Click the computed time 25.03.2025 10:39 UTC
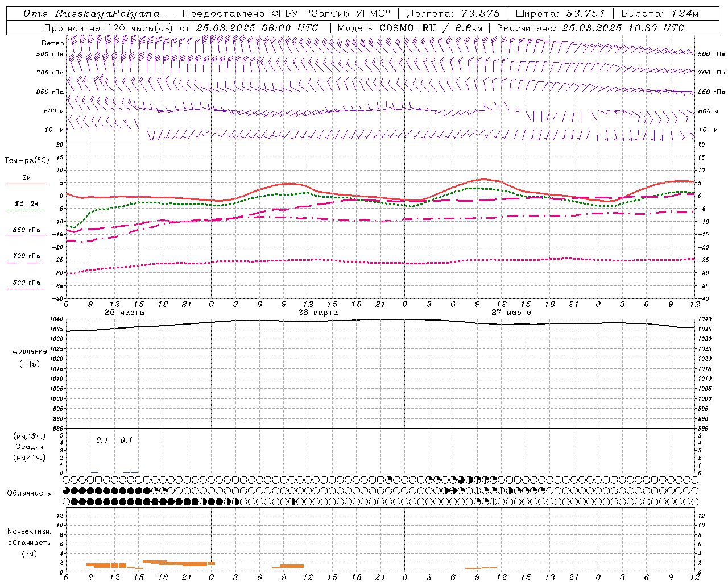728x582 pixels. (623, 28)
